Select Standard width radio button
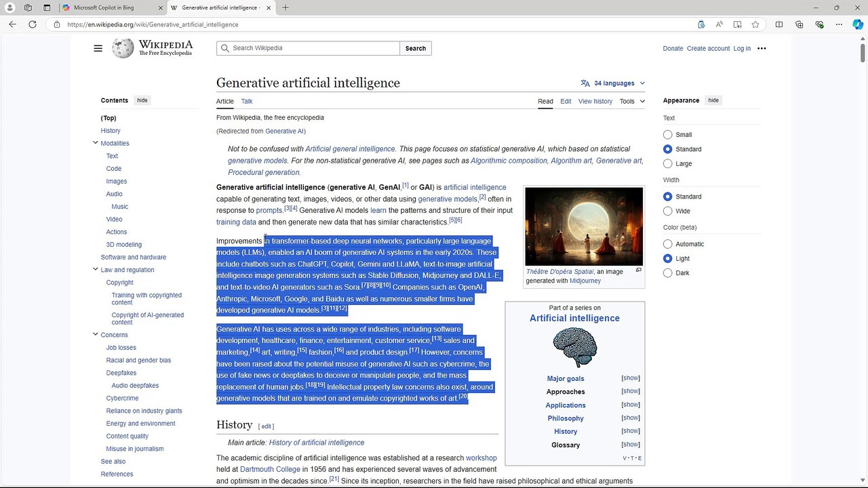 [x=668, y=197]
